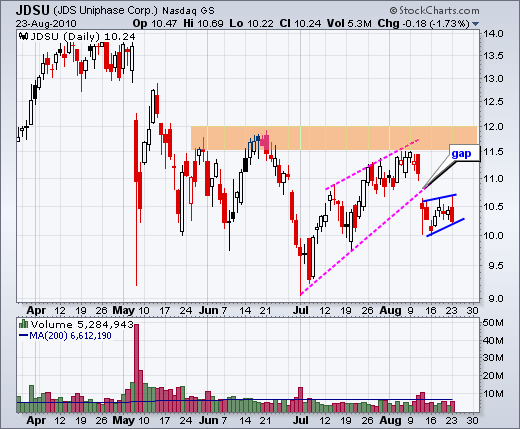Click the 14.0 price axis label
520x429 pixels.
[x=493, y=34]
